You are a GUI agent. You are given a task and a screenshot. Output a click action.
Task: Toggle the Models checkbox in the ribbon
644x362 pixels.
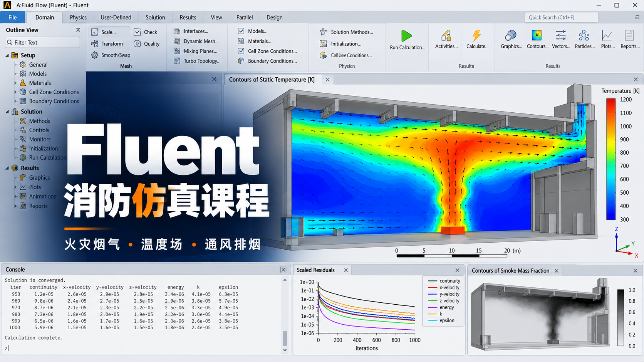pyautogui.click(x=241, y=31)
